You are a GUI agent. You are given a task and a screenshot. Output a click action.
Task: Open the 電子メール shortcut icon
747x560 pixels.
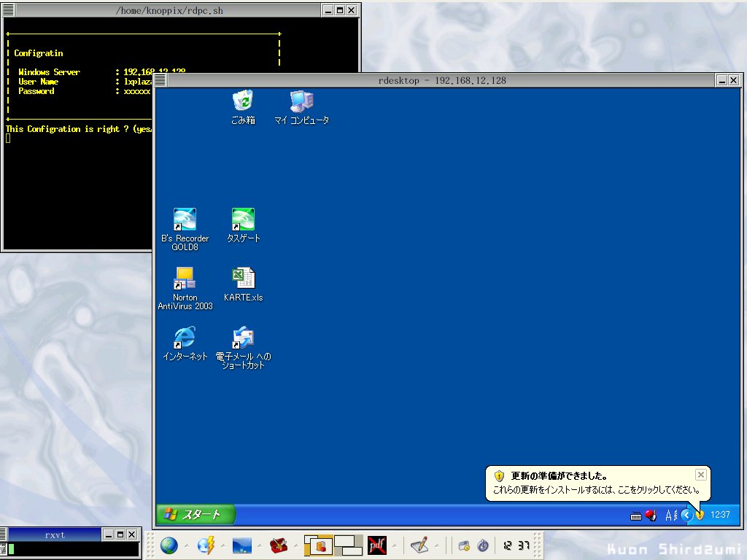pos(243,338)
